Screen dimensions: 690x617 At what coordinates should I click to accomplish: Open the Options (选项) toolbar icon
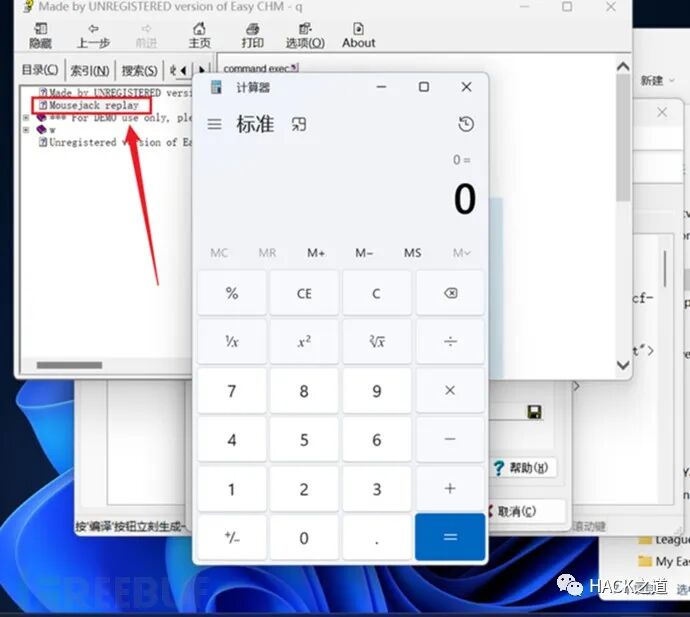(305, 36)
